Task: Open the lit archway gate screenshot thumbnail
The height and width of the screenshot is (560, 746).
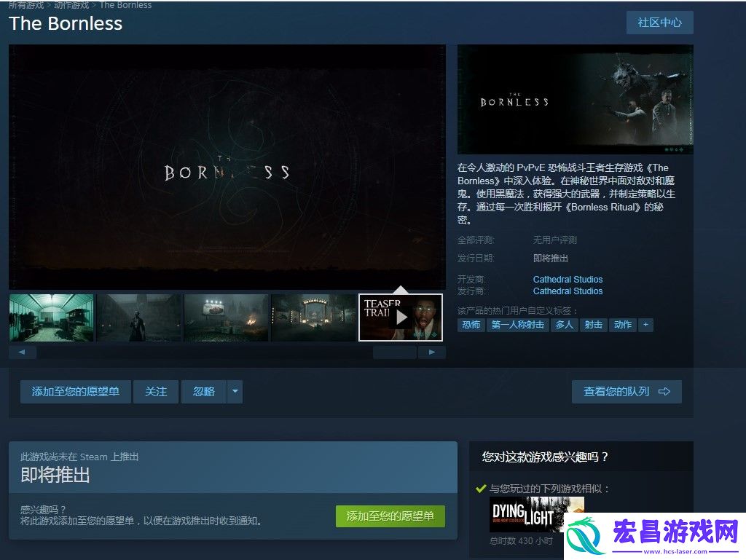Action: (x=313, y=317)
